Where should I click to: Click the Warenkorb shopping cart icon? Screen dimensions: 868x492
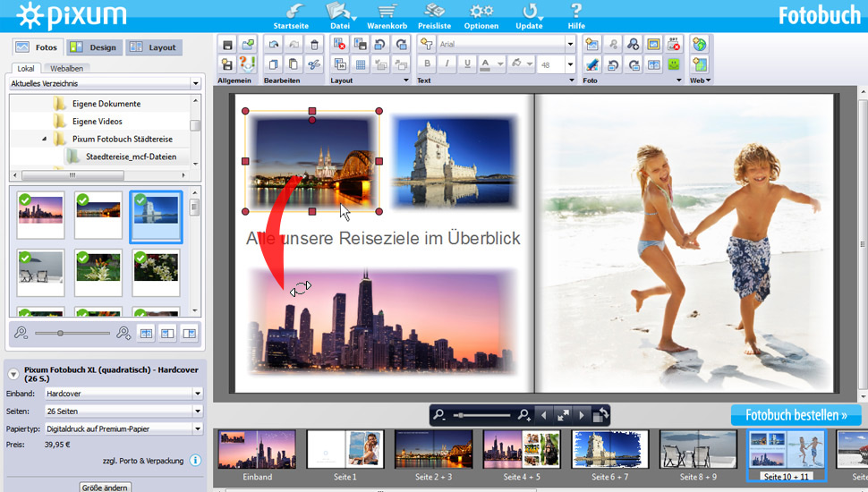point(387,13)
